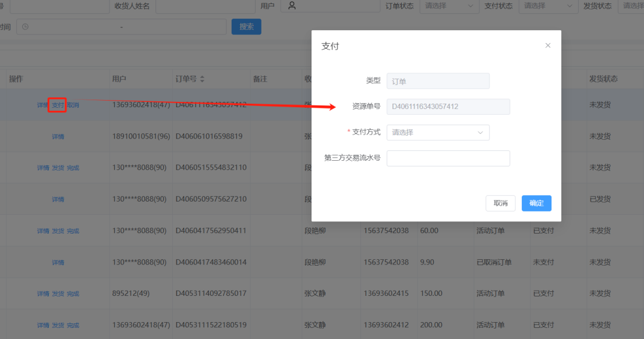The image size is (644, 339).
Task: Click 发货 for order D4053111522180519
Action: point(58,325)
